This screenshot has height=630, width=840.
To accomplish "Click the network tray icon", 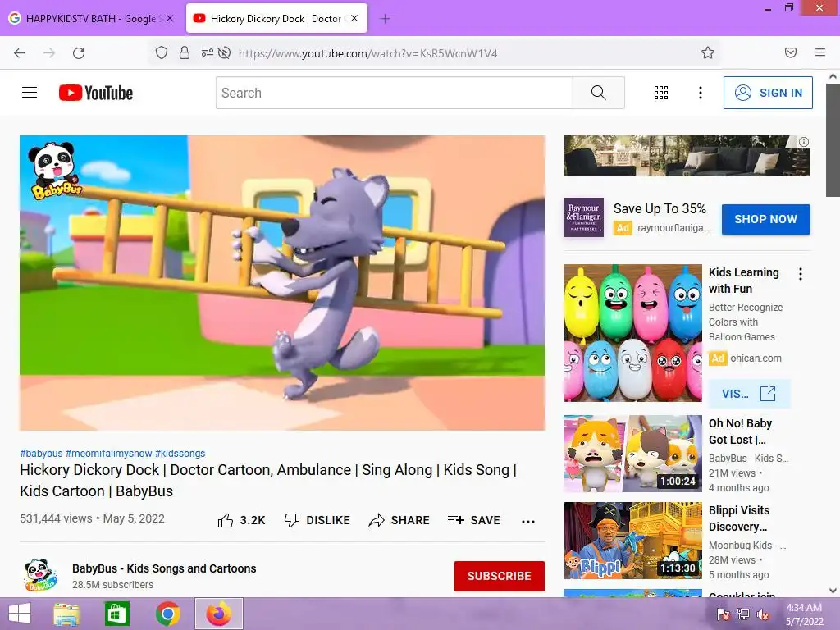I will [743, 614].
